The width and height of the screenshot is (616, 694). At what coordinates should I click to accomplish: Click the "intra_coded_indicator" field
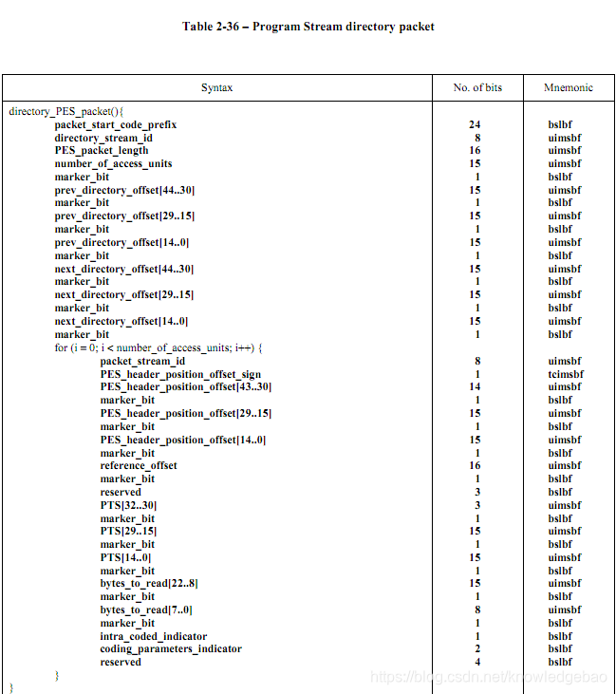point(154,636)
